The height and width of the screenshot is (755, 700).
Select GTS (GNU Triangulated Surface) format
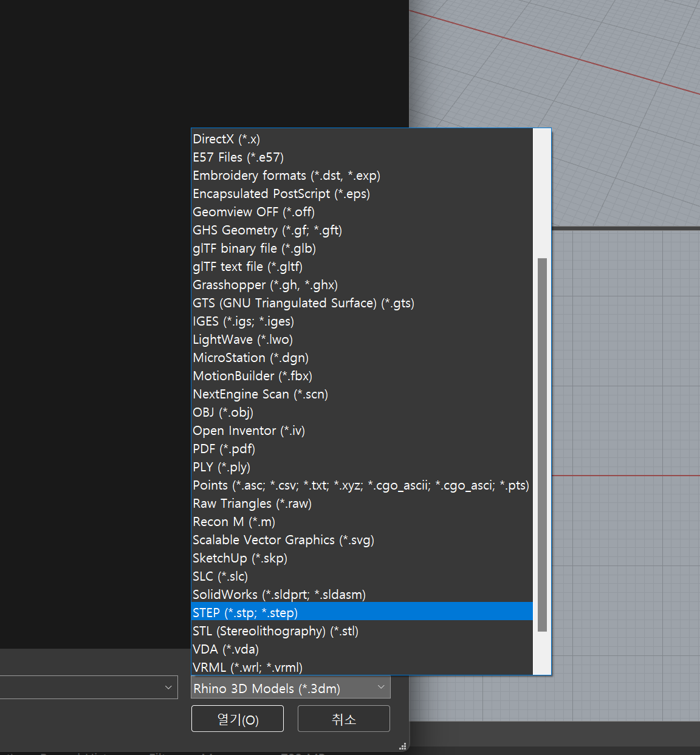point(362,303)
